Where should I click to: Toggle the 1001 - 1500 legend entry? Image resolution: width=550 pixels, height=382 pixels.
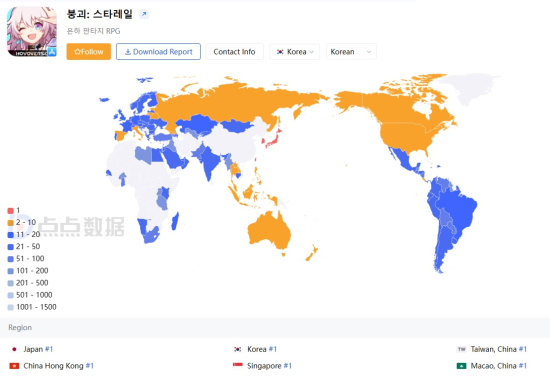click(32, 307)
